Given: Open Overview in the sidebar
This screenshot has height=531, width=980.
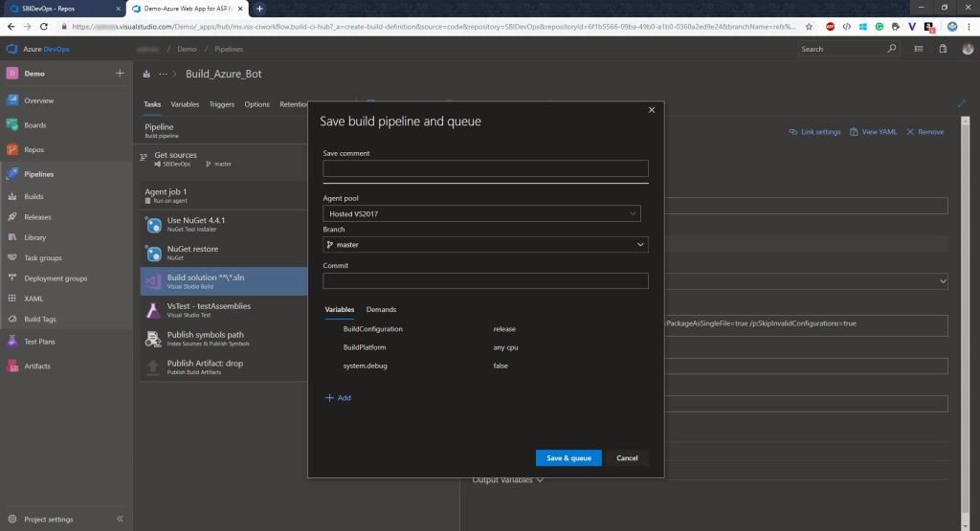Looking at the screenshot, I should click(38, 100).
